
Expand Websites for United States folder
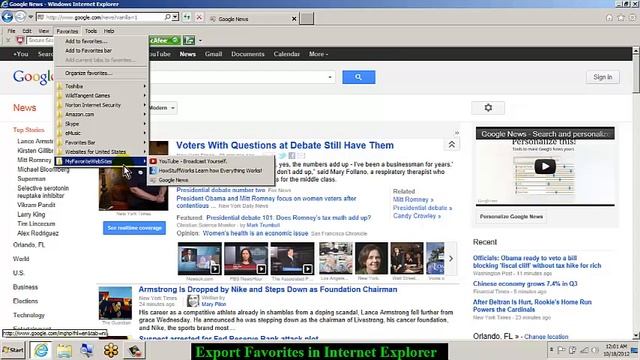point(101,152)
